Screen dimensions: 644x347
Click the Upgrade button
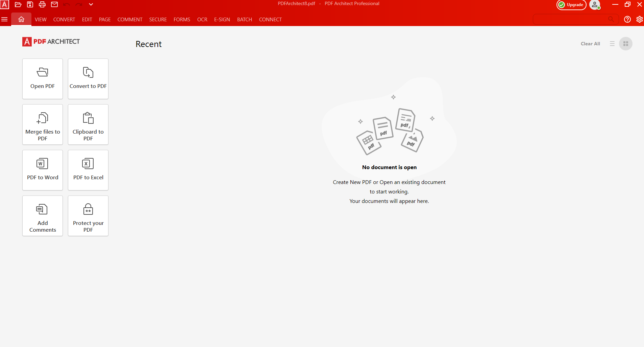(571, 5)
